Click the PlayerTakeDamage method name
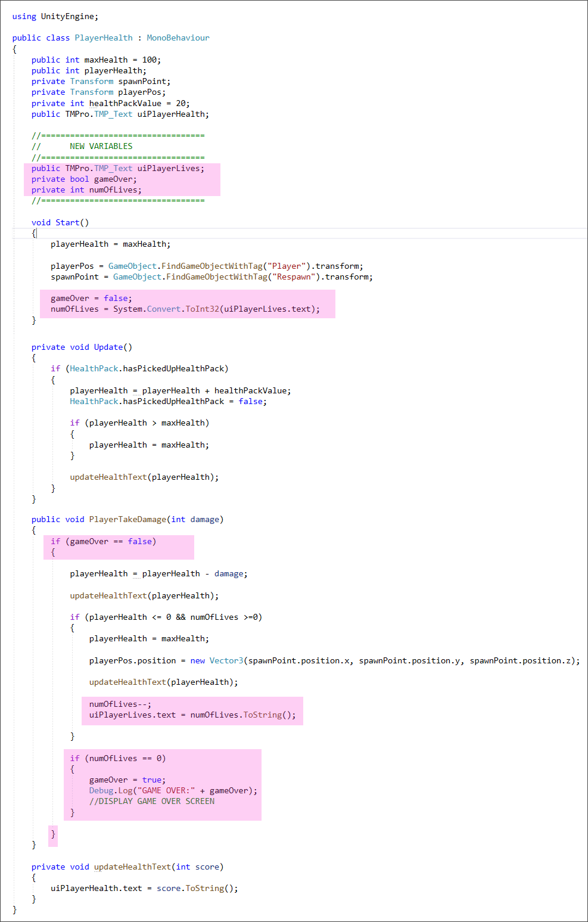This screenshot has width=588, height=922. [x=127, y=519]
